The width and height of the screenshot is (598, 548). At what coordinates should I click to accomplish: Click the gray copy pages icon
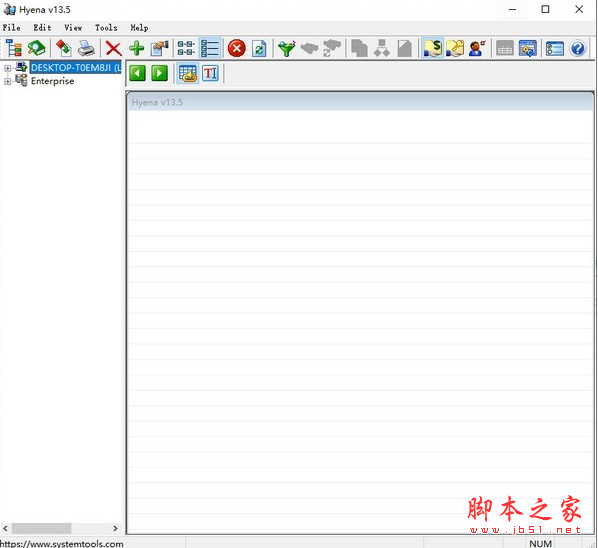tap(359, 48)
